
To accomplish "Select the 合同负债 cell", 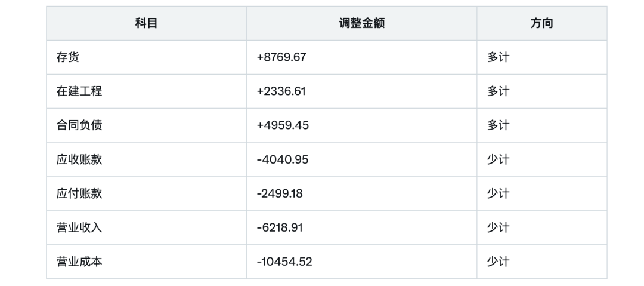I will (79, 125).
